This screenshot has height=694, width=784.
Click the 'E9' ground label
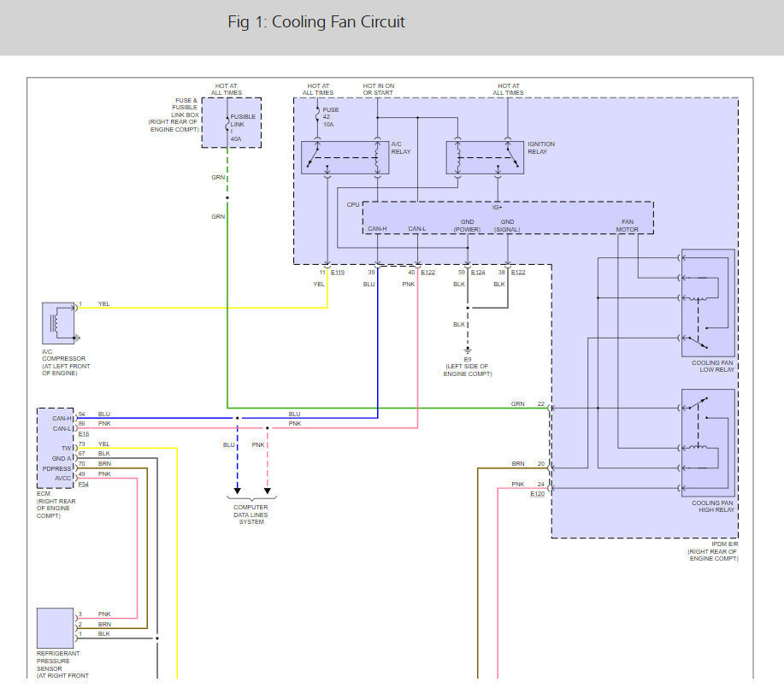[468, 360]
